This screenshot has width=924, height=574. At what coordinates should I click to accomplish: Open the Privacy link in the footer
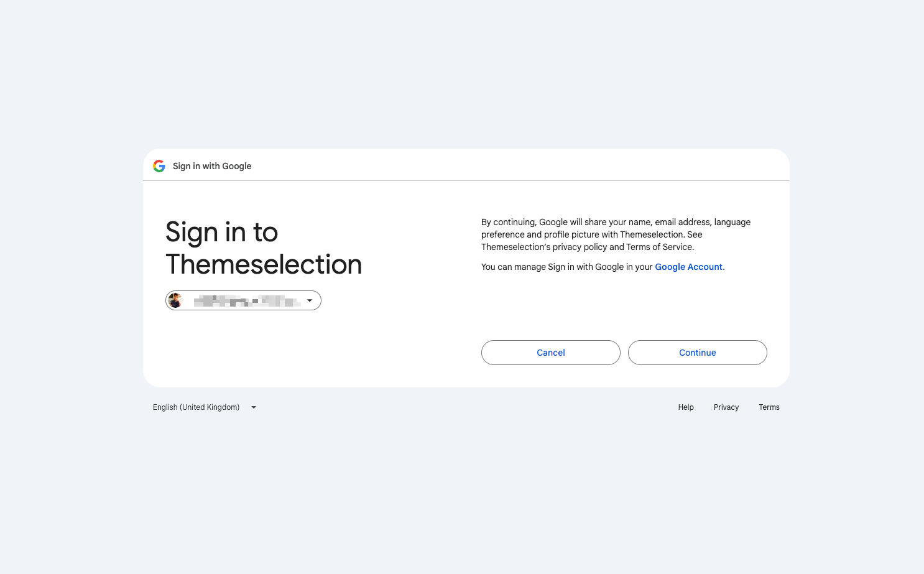click(x=726, y=407)
